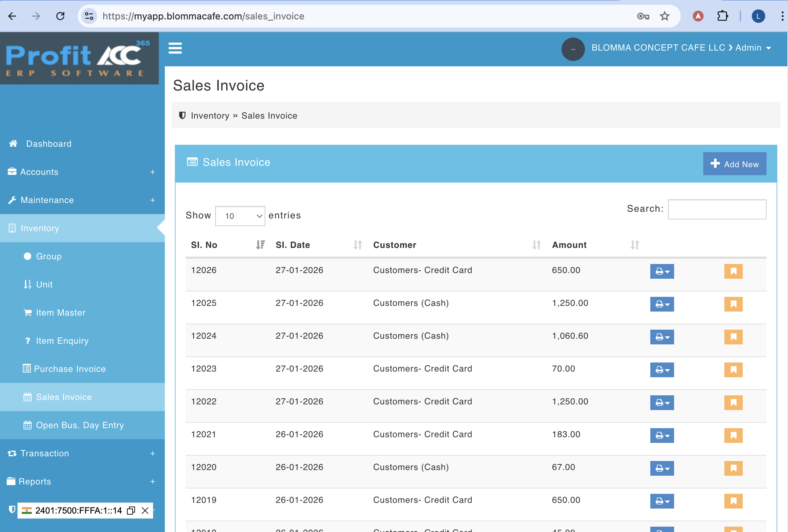Screen dimensions: 788x532
Task: Close the IP address overlay with X
Action: pos(145,510)
